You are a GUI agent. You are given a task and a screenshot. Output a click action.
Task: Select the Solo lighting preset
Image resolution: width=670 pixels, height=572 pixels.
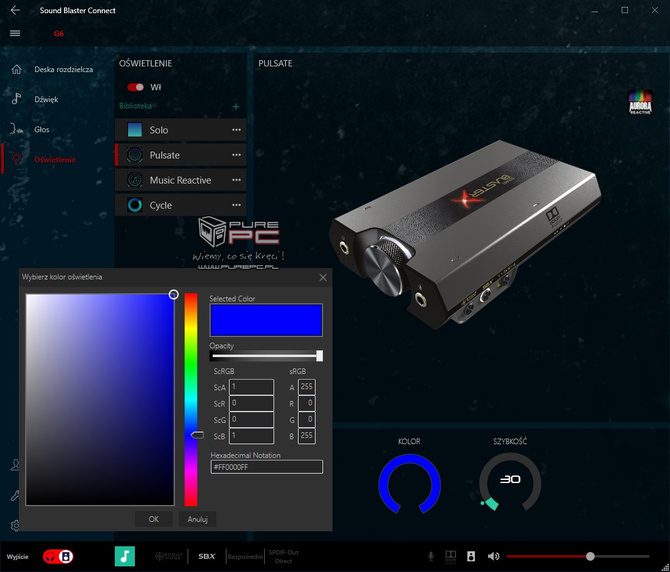180,130
